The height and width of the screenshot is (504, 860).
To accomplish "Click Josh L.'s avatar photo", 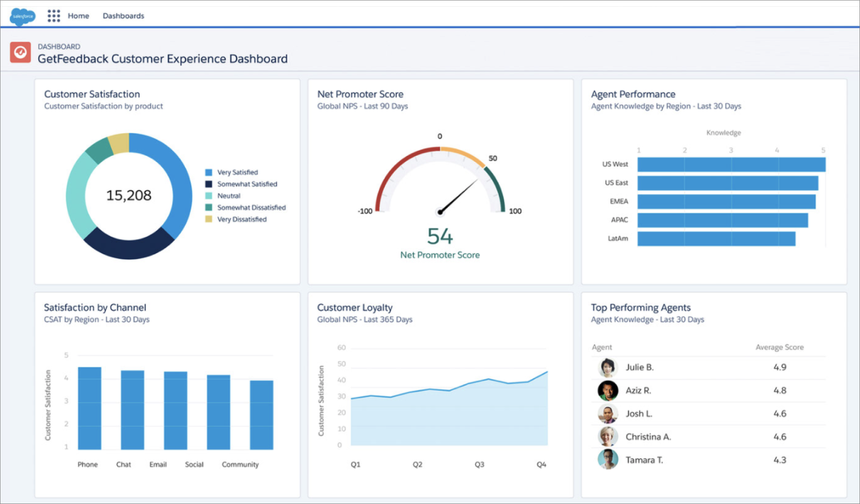I will point(607,414).
